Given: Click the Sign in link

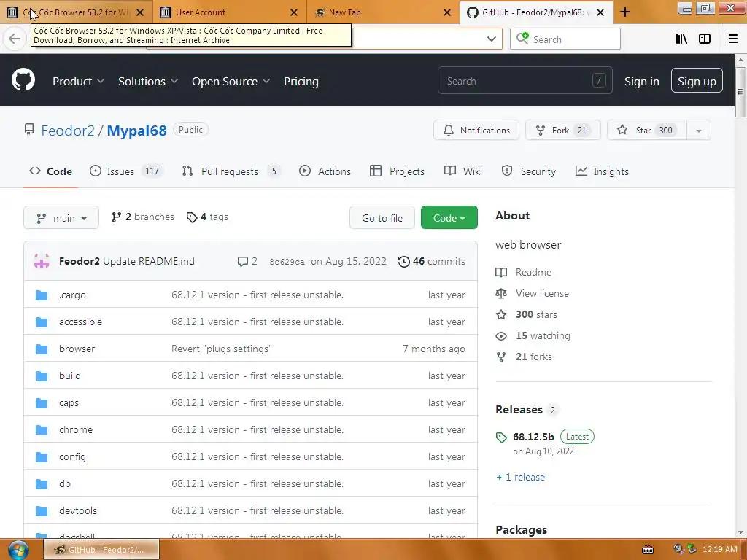Looking at the screenshot, I should coord(641,82).
